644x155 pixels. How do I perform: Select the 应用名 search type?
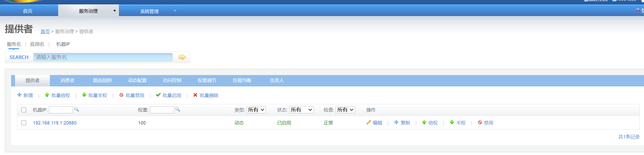[37, 44]
